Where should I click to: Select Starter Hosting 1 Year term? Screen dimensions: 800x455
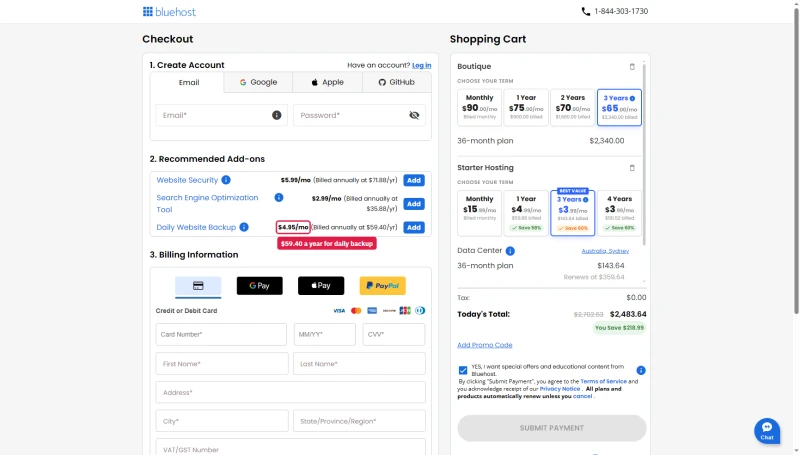[526, 213]
